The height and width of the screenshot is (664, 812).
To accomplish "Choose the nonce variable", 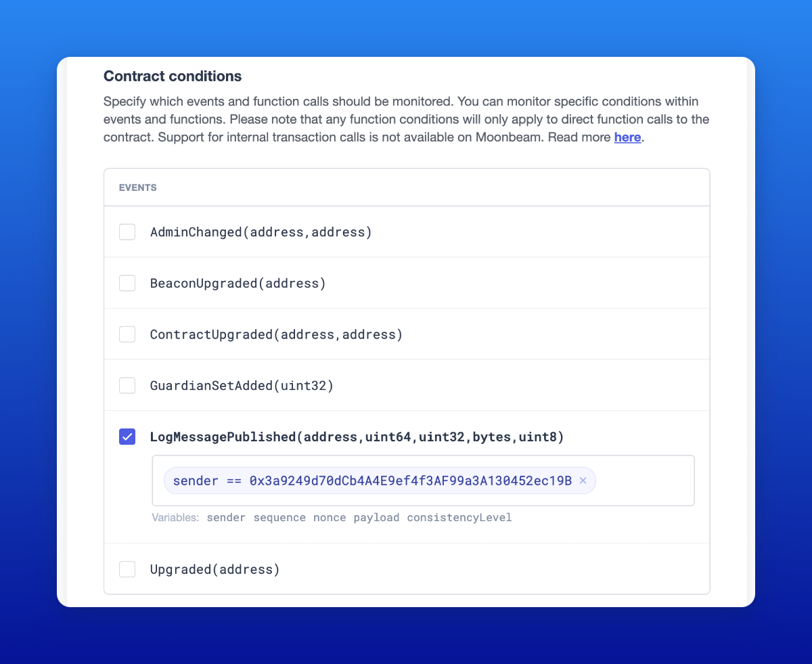I will point(330,518).
